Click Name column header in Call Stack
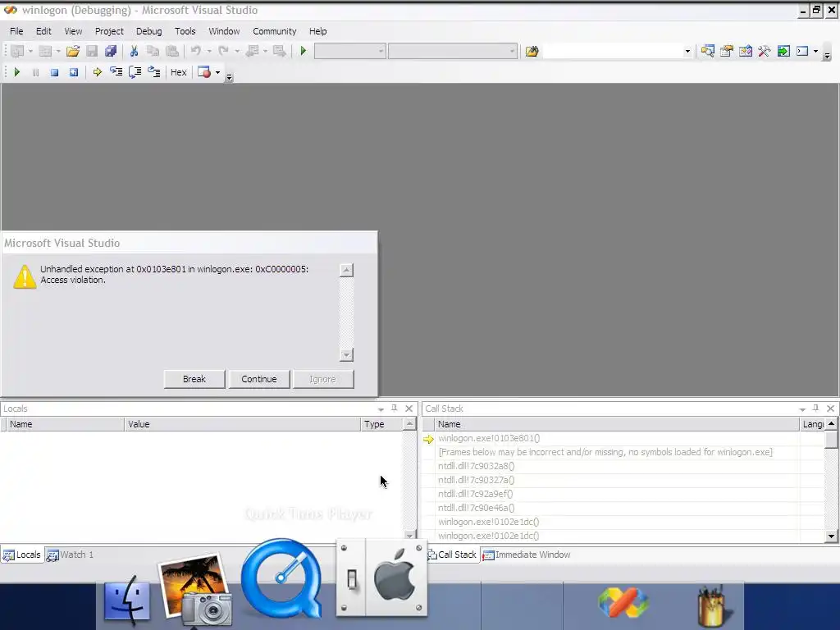The height and width of the screenshot is (630, 840). (617, 424)
